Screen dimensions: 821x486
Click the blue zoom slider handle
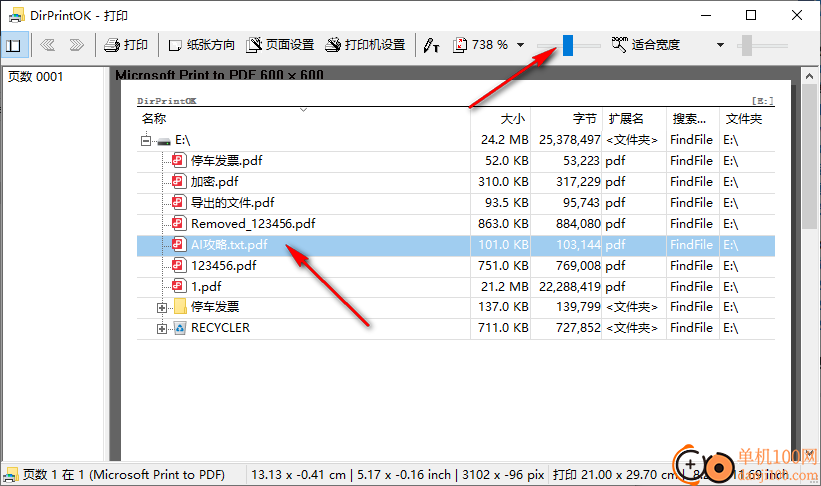tap(568, 46)
